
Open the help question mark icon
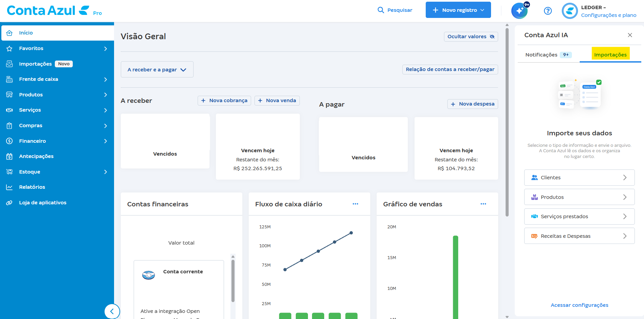tap(548, 11)
